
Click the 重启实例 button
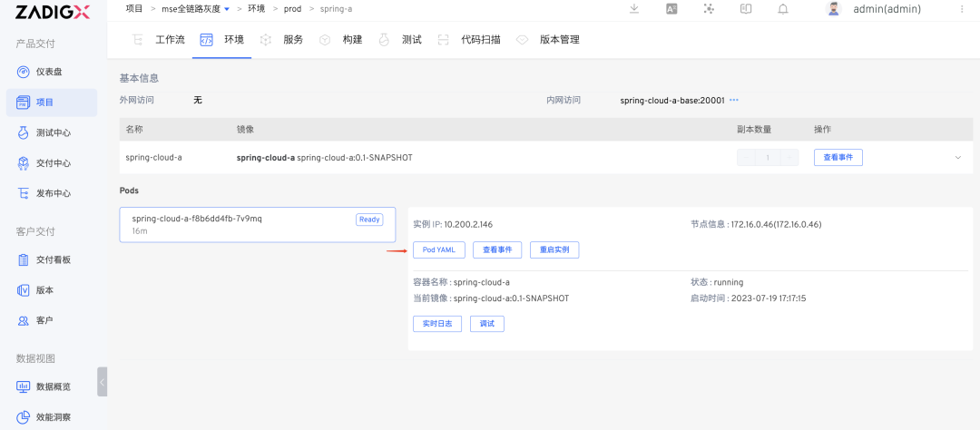pyautogui.click(x=554, y=250)
